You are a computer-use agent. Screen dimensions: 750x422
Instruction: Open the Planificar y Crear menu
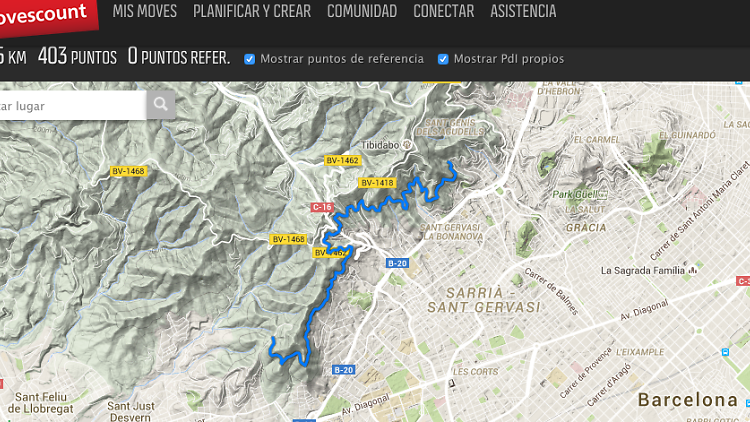coord(252,11)
